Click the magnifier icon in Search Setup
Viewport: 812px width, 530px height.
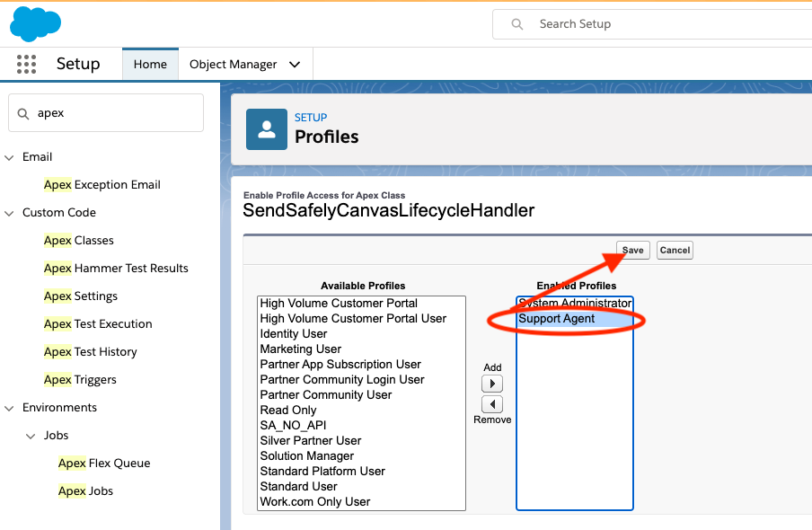[x=516, y=24]
